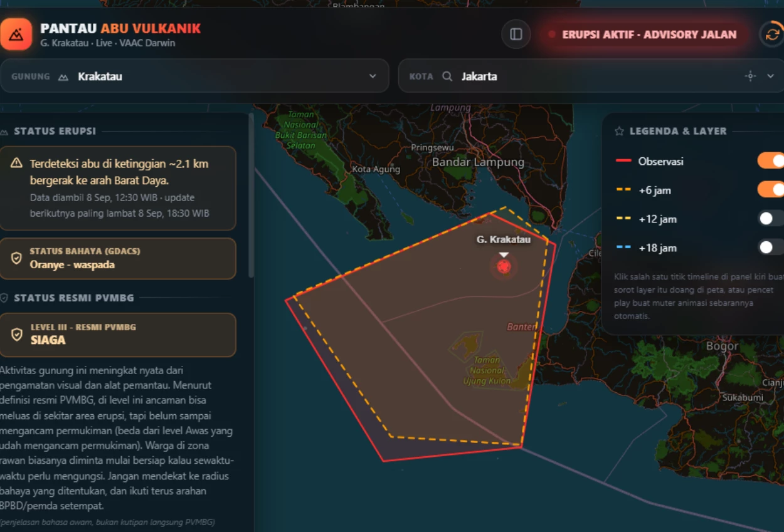
Task: Click the orange +6 jam dashed swatch
Action: (623, 190)
